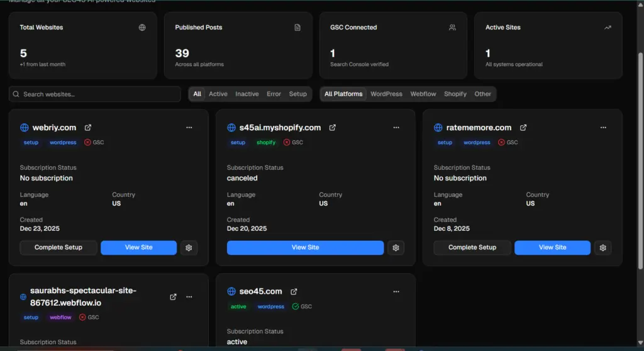The image size is (644, 351).
Task: Click the Dec 23, 2025 created date
Action: (40, 228)
